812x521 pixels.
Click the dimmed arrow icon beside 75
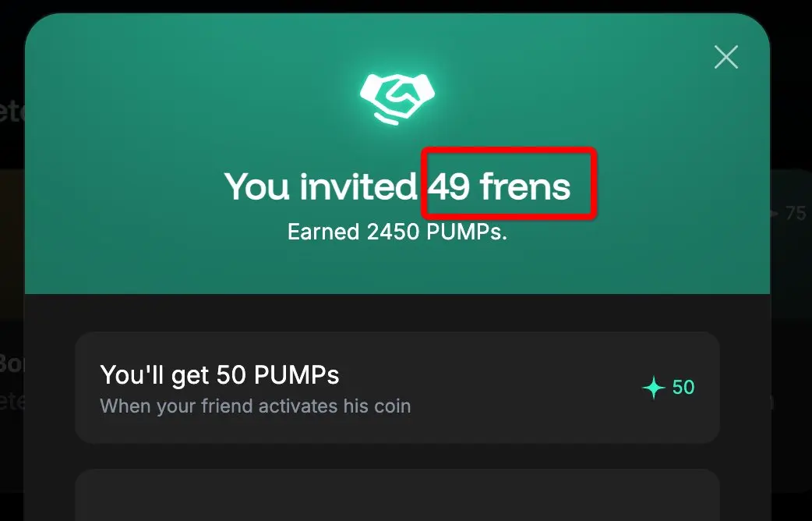[x=774, y=213]
